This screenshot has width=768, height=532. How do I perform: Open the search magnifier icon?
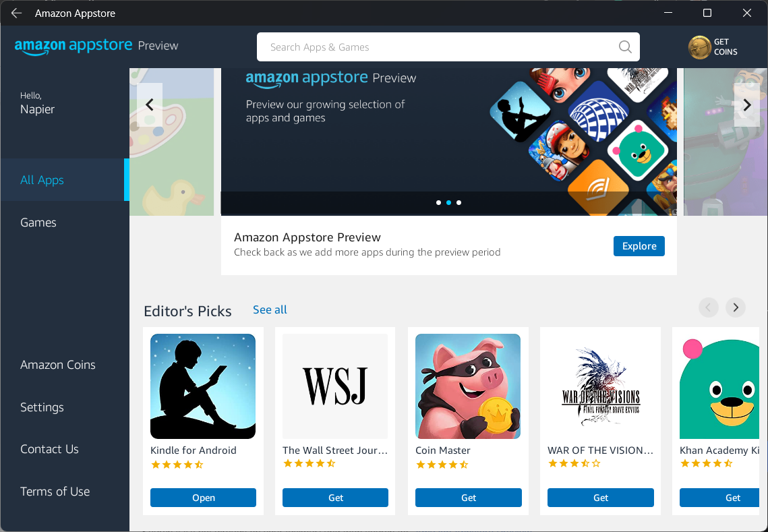(624, 47)
